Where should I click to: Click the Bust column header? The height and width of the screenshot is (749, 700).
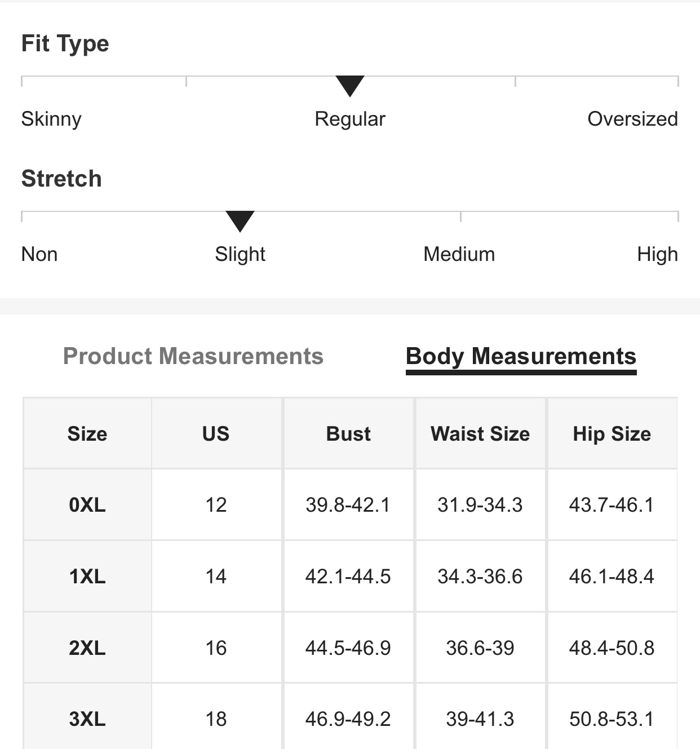tap(348, 433)
